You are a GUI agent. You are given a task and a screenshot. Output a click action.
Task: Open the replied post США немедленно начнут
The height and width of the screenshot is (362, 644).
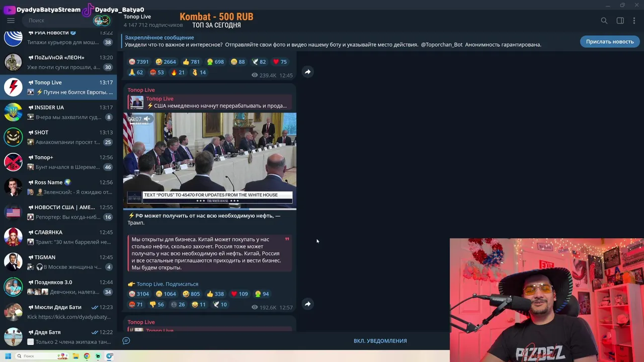pyautogui.click(x=210, y=102)
